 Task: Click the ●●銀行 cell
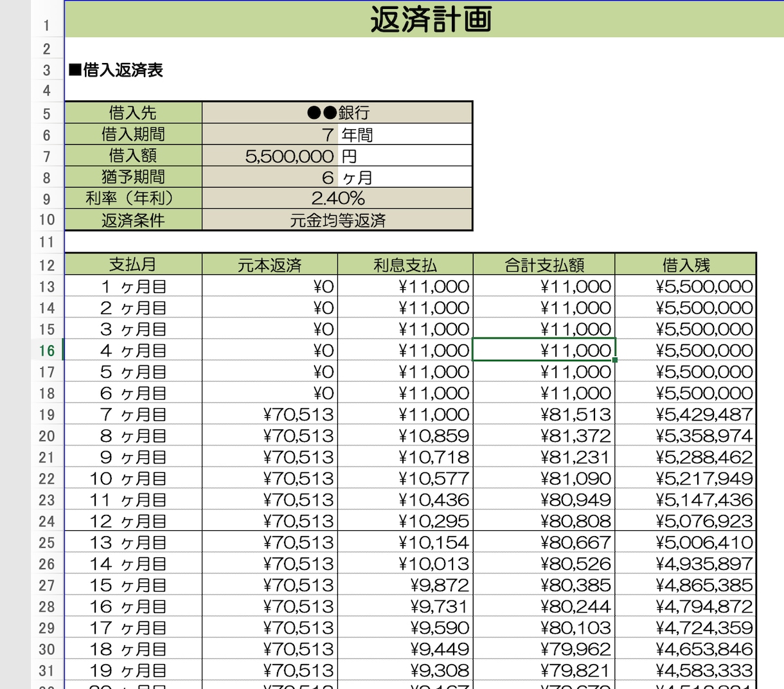click(337, 112)
